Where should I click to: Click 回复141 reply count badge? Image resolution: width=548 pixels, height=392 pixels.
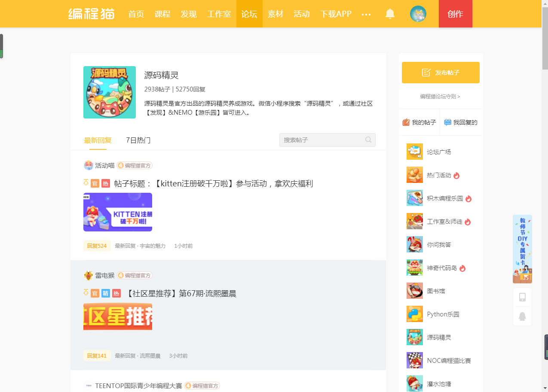coord(97,356)
